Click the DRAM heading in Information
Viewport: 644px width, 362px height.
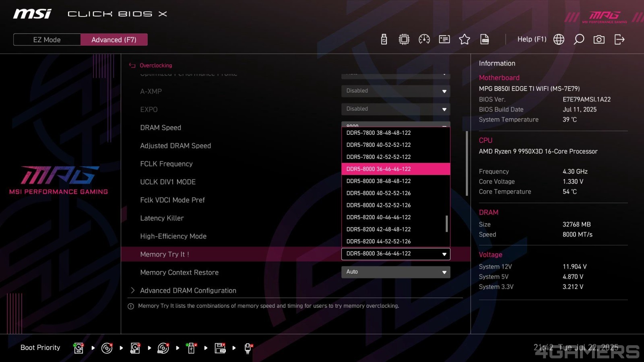pos(489,212)
